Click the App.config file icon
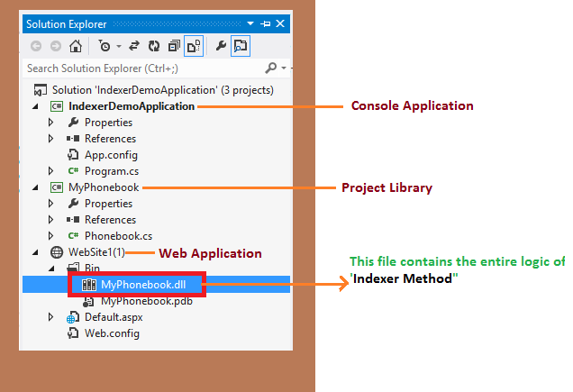 point(73,155)
